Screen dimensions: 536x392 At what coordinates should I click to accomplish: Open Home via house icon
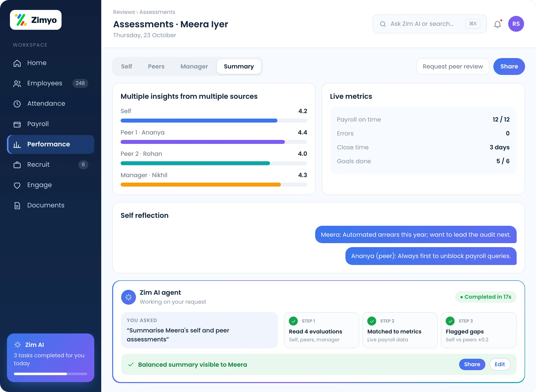click(17, 63)
